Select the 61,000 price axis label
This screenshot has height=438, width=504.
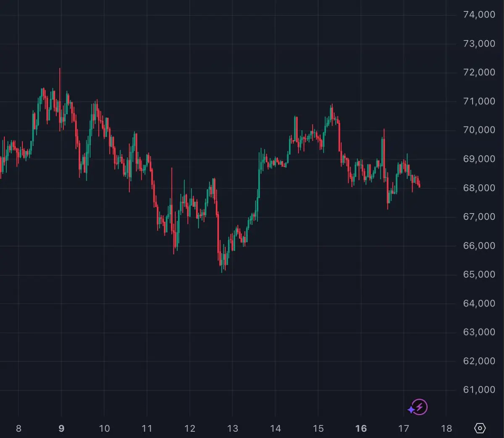(x=479, y=390)
